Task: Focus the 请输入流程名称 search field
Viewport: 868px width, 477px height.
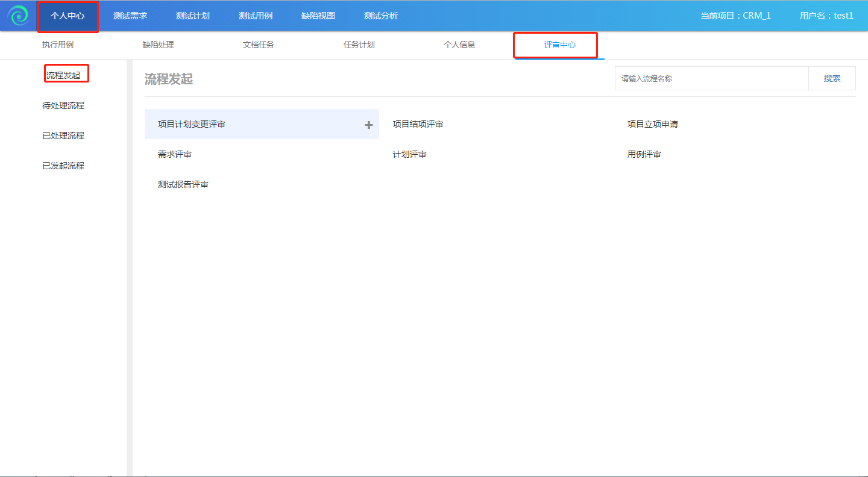Action: (x=711, y=79)
